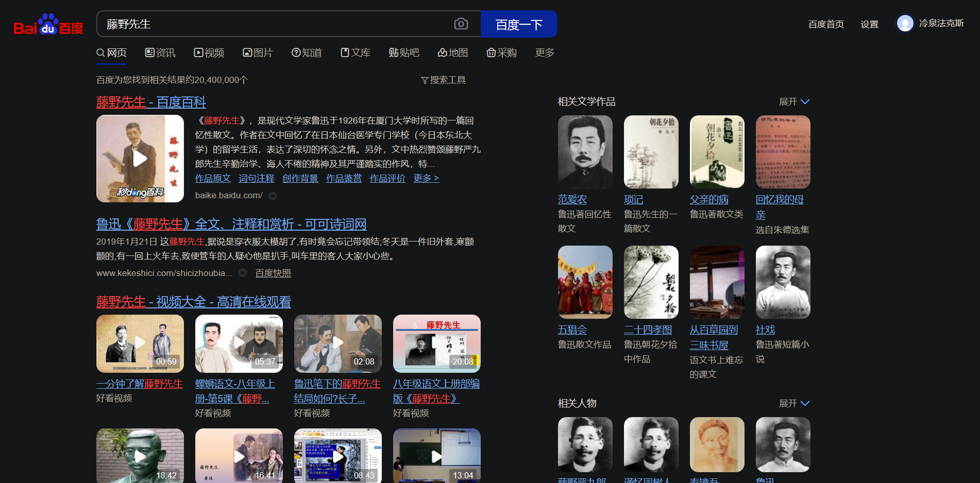Viewport: 980px width, 483px height.
Task: Open the 琐记 title link
Action: [633, 200]
